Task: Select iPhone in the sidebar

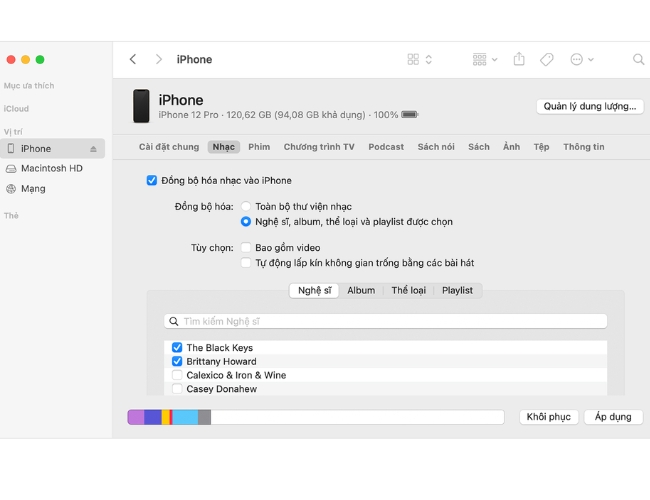Action: (52, 148)
